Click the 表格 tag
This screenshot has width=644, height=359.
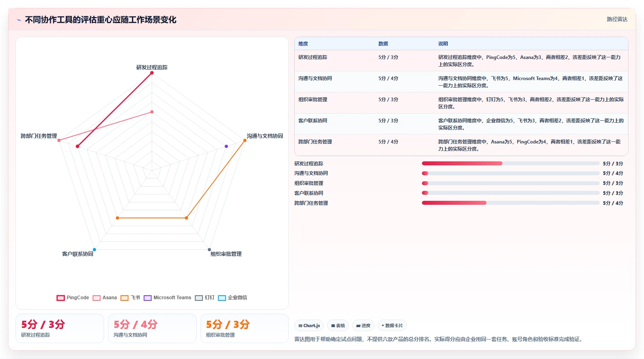click(x=338, y=326)
